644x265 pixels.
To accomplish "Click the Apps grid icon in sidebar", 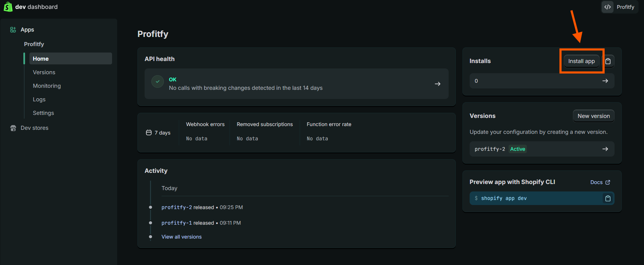I will pos(13,30).
